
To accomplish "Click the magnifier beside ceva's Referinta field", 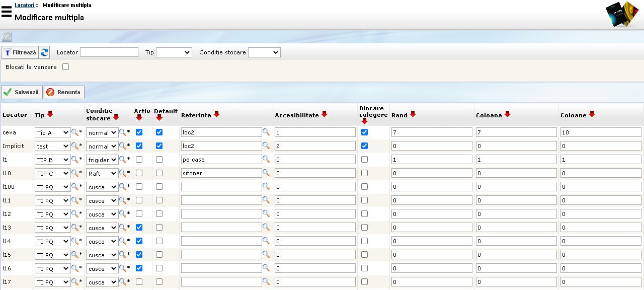I will 266,132.
